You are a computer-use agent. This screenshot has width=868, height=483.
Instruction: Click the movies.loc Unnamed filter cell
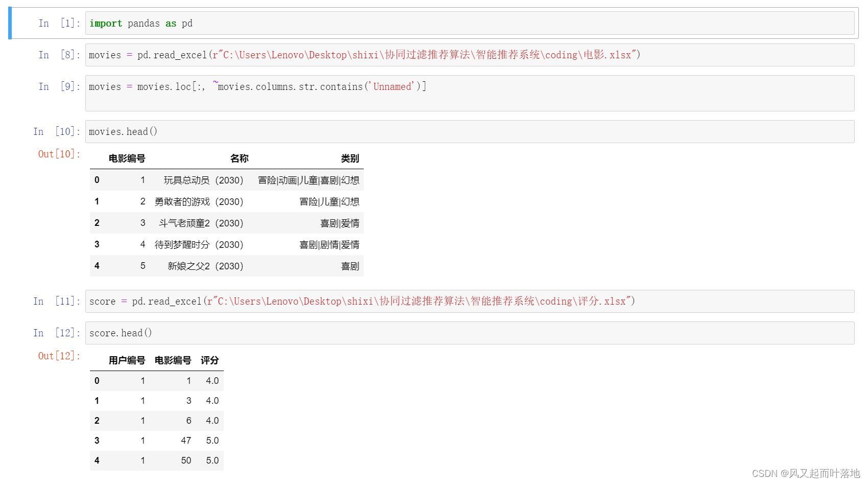470,93
